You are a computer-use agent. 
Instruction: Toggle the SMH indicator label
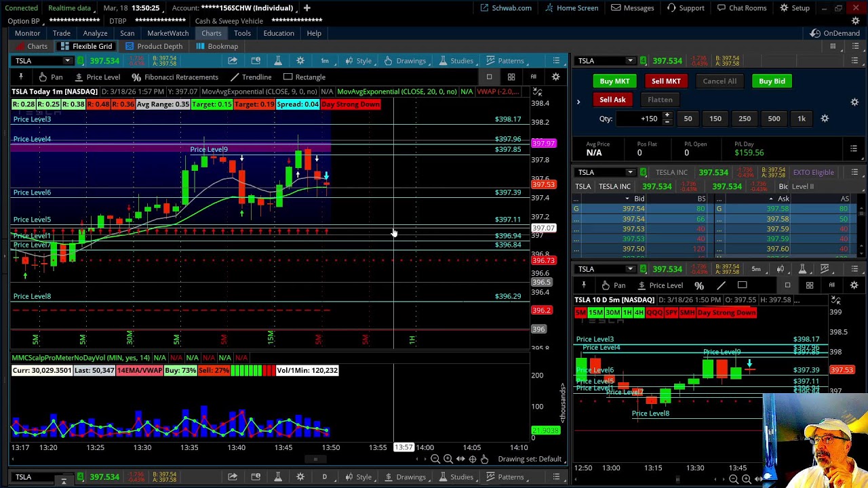pos(687,312)
